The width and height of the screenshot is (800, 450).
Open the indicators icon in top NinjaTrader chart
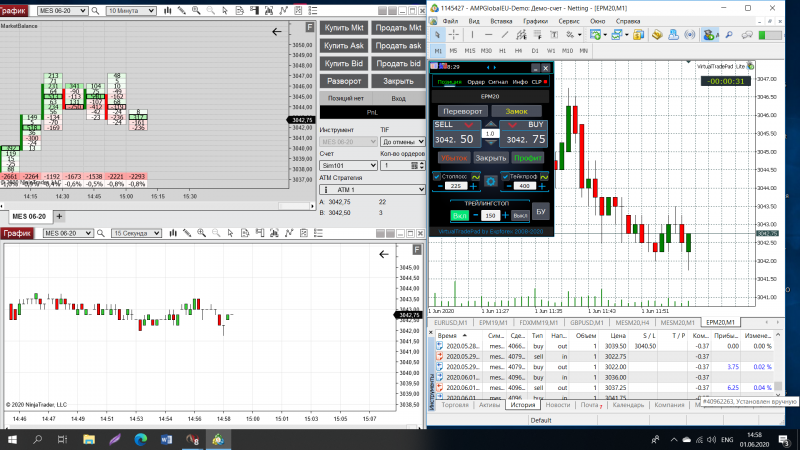coord(283,10)
